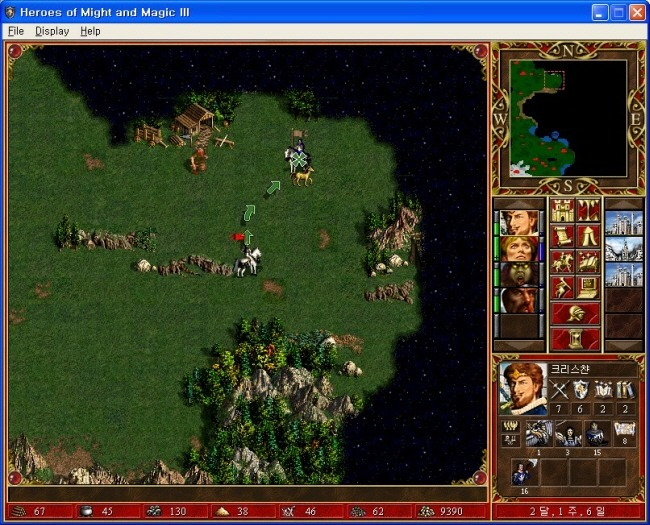The image size is (650, 525).
Task: Click the ore resource showing 130
Action: pyautogui.click(x=175, y=511)
